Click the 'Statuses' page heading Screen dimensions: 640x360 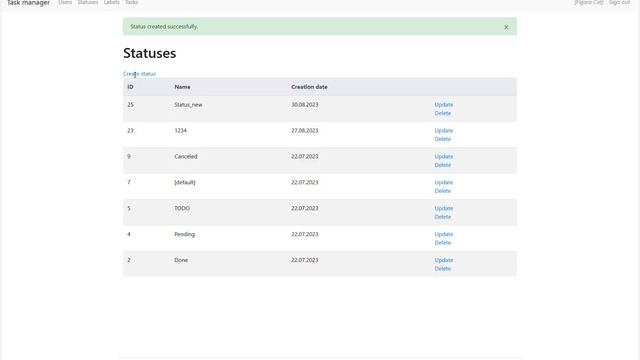(149, 53)
